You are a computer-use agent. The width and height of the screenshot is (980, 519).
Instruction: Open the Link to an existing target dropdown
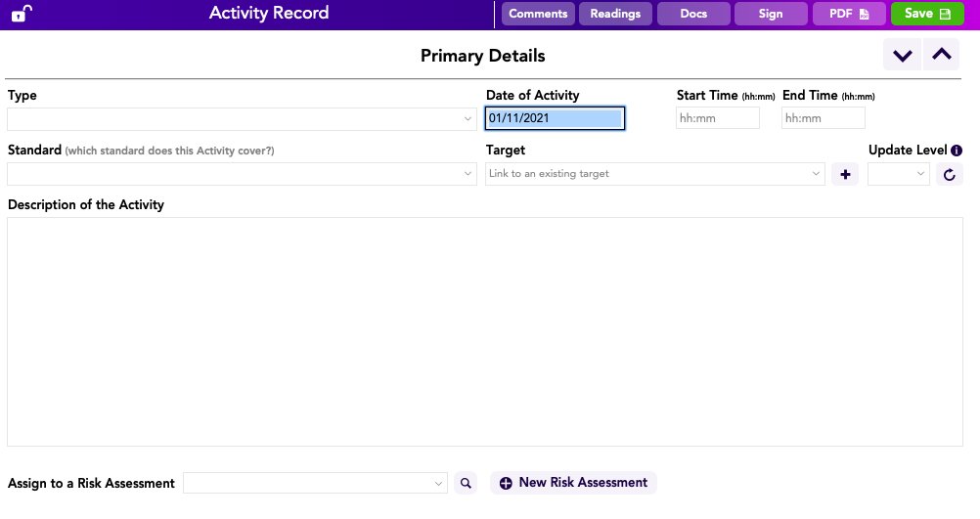tap(655, 174)
